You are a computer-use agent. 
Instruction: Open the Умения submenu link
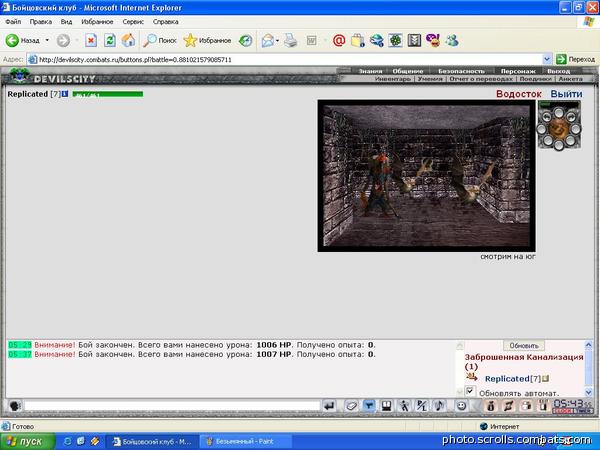point(430,79)
